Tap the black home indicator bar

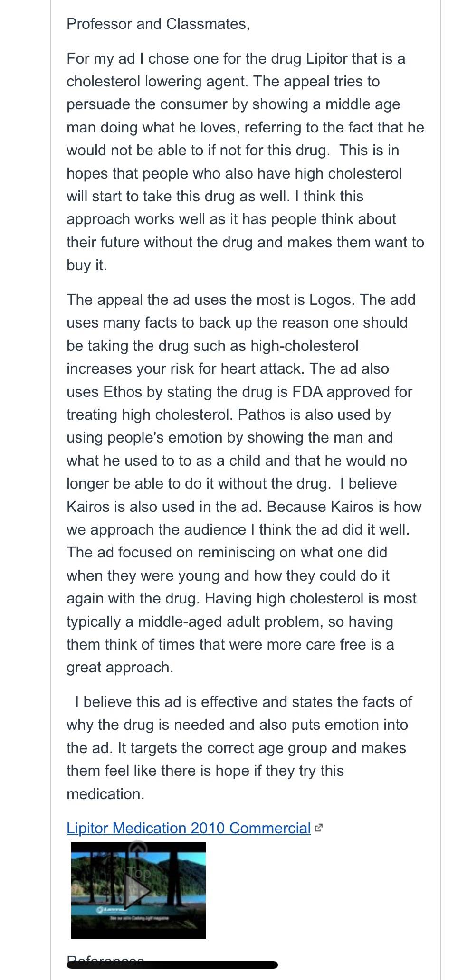[172, 965]
